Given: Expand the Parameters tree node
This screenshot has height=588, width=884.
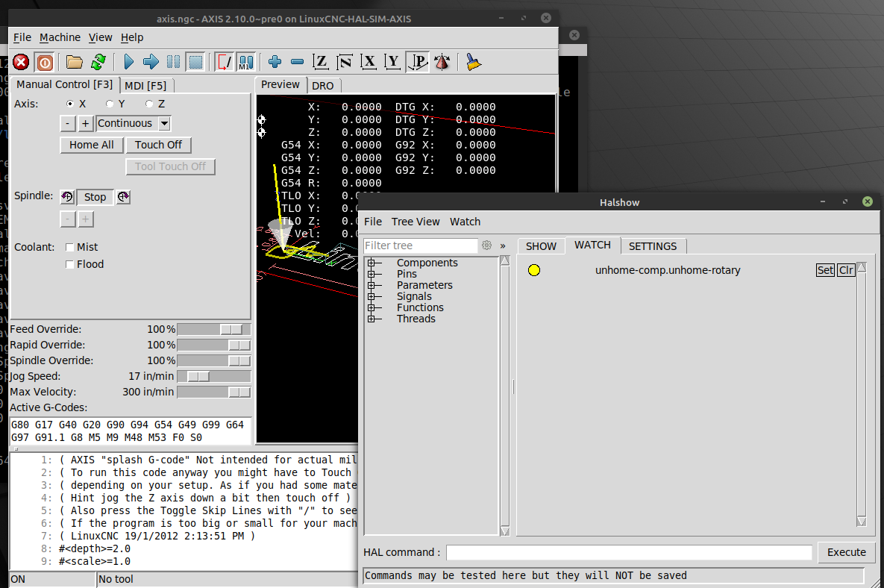Looking at the screenshot, I should tap(371, 285).
